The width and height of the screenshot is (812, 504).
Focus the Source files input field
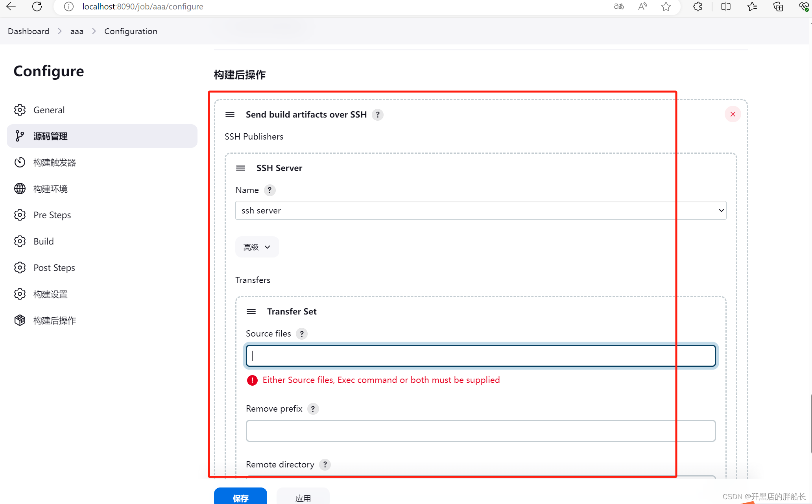tap(481, 356)
